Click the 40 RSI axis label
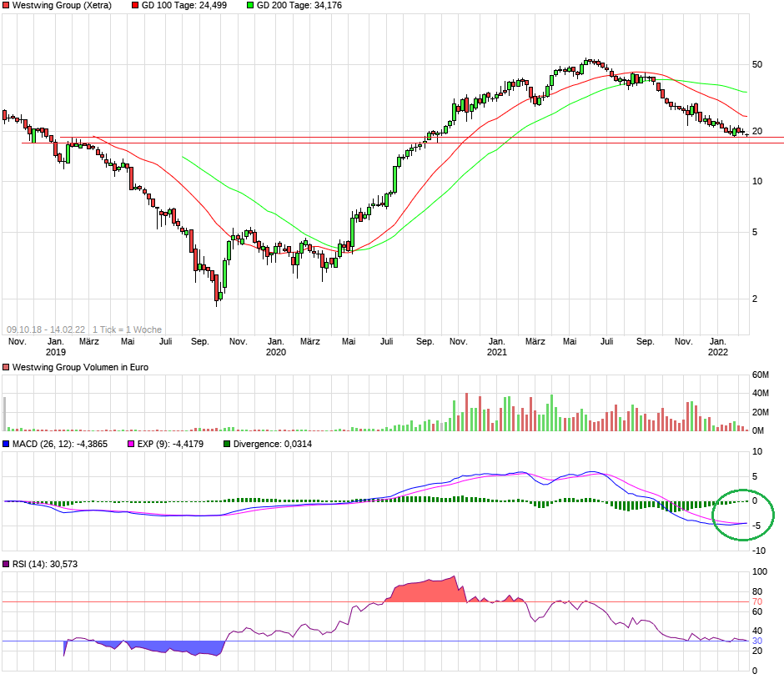784x679 pixels. (757, 631)
